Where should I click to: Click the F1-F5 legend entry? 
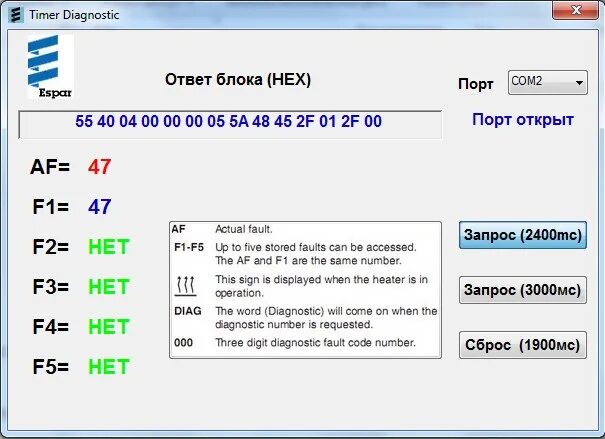click(189, 247)
